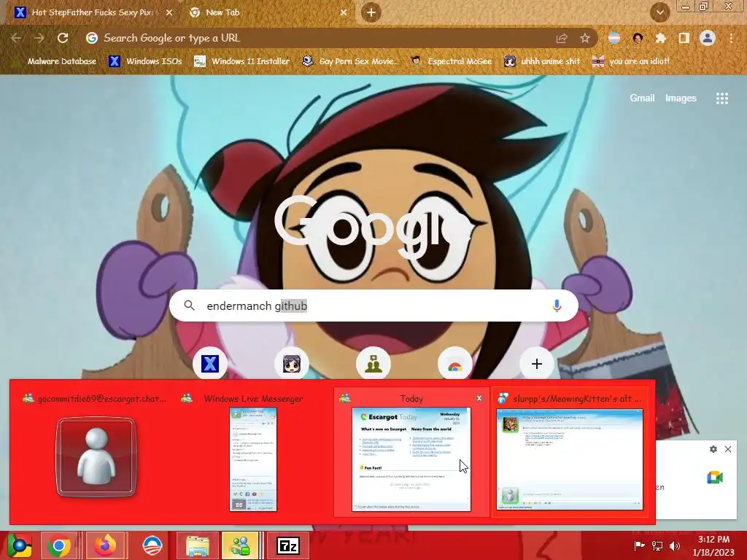747x560 pixels.
Task: Open the Images link
Action: coord(681,98)
